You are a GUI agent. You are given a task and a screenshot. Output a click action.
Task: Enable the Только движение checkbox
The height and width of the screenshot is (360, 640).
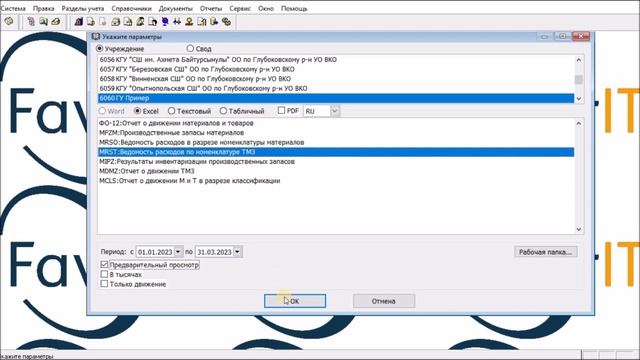(x=104, y=284)
